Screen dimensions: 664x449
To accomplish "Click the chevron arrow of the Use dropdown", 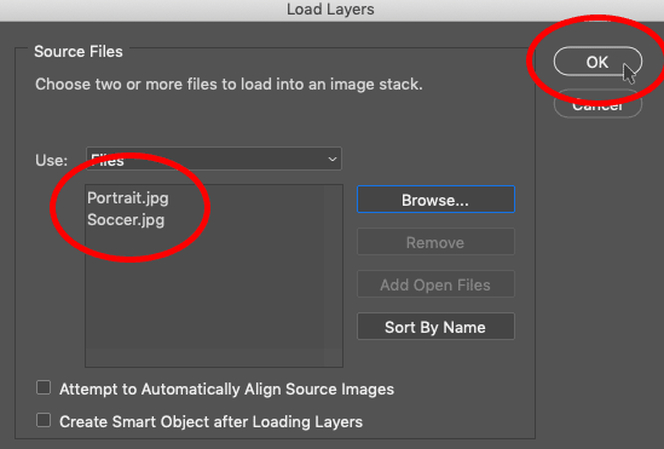I will tap(332, 159).
